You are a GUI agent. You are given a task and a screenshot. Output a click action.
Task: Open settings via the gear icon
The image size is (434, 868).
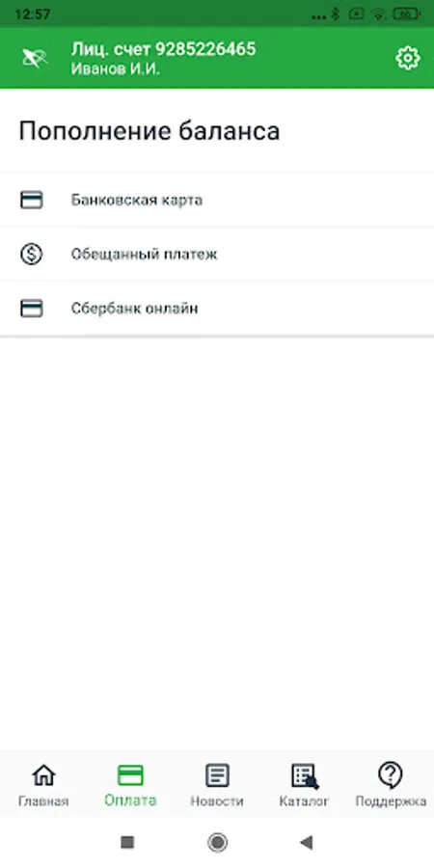point(407,58)
